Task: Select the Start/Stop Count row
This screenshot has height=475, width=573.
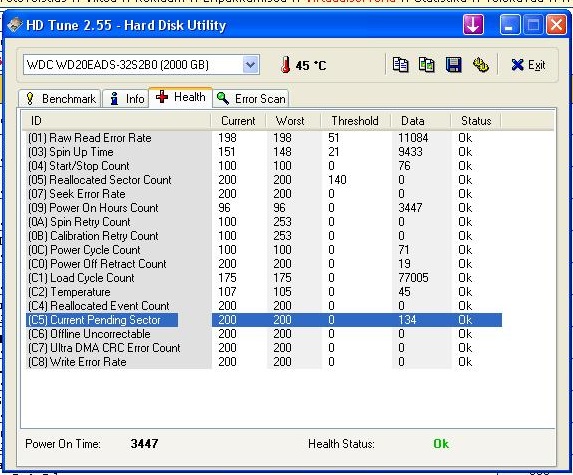Action: pyautogui.click(x=263, y=166)
